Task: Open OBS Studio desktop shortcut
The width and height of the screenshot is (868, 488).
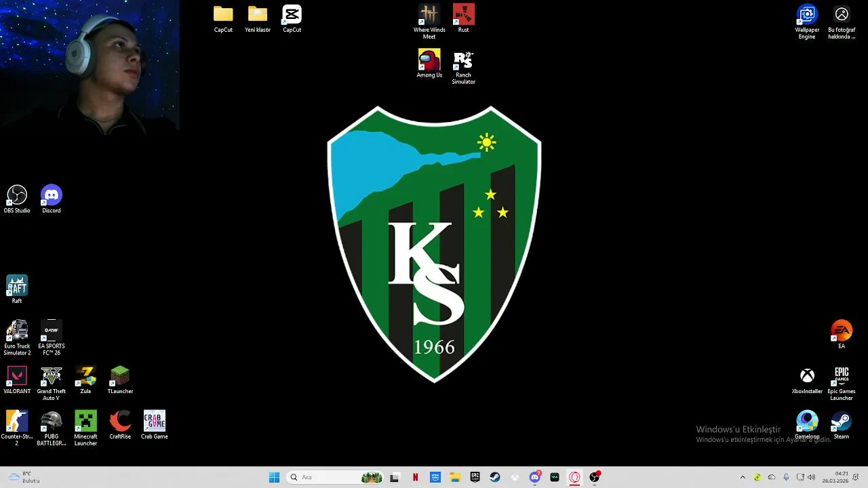Action: pyautogui.click(x=17, y=199)
